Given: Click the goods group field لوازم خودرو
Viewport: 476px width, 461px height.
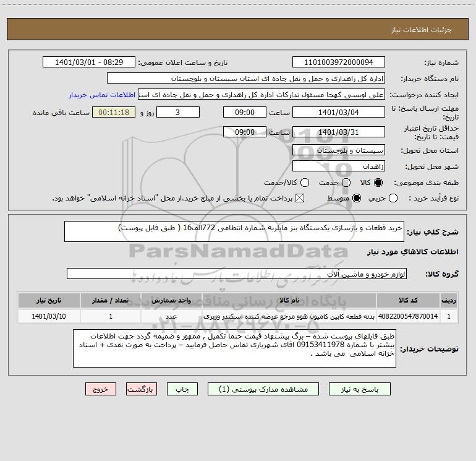Looking at the screenshot, I should pos(237,274).
